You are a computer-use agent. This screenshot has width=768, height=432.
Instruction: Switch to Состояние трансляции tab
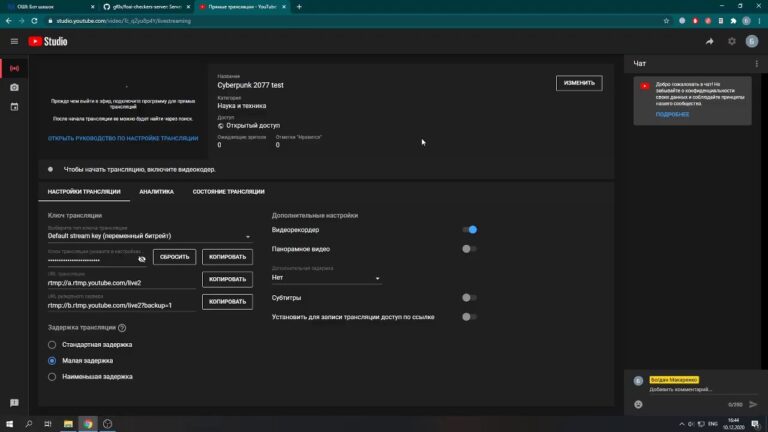coord(228,192)
